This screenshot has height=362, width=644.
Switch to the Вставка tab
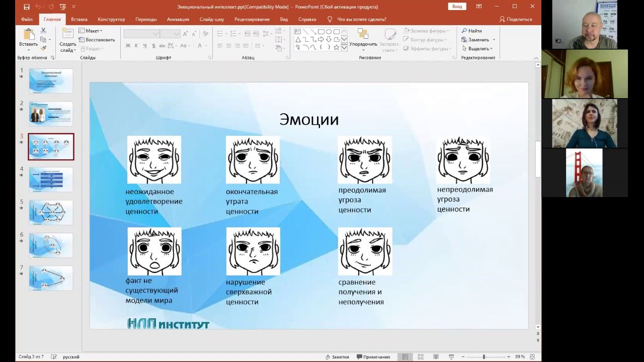79,19
